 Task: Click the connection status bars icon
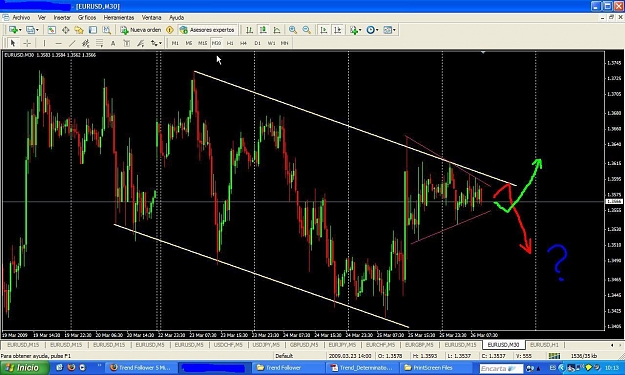coord(554,356)
